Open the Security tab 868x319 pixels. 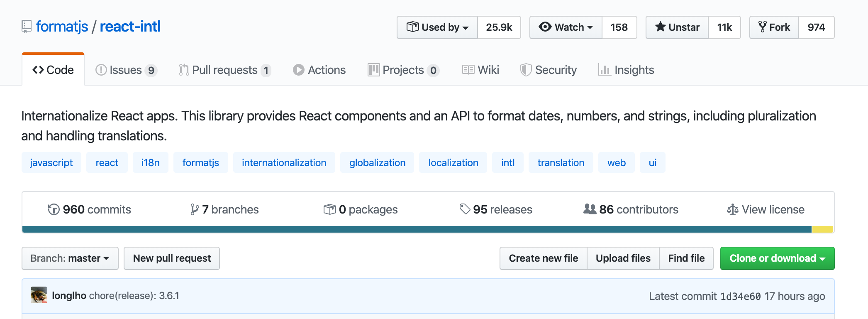coord(549,70)
